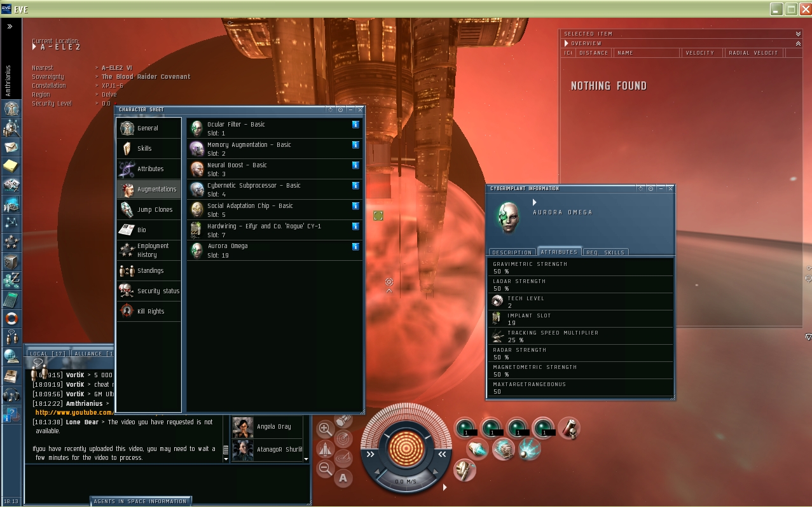
Task: Select AtanagoR Shurill portrait
Action: tap(242, 450)
